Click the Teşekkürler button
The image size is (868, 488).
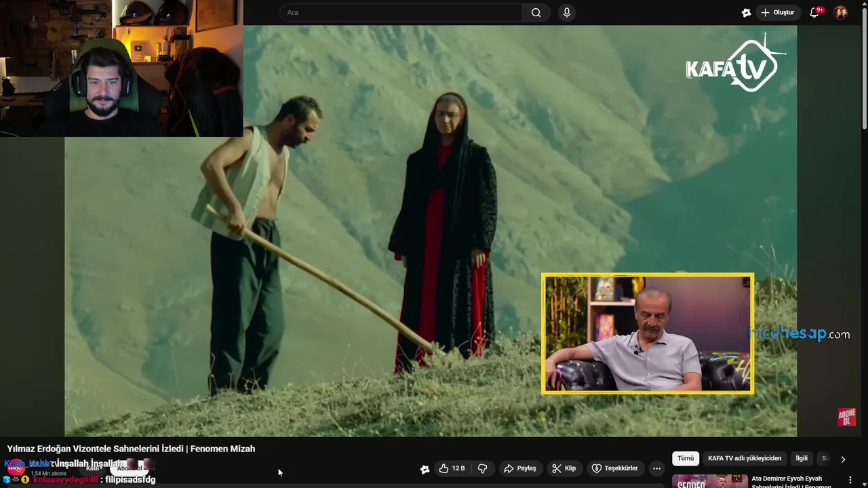coord(614,468)
